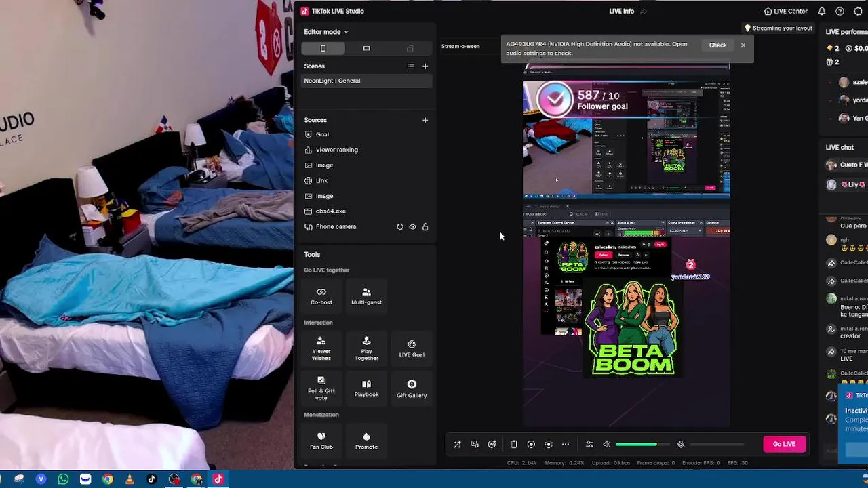Click the dashed circle capture icon in toolbar

coord(548,445)
